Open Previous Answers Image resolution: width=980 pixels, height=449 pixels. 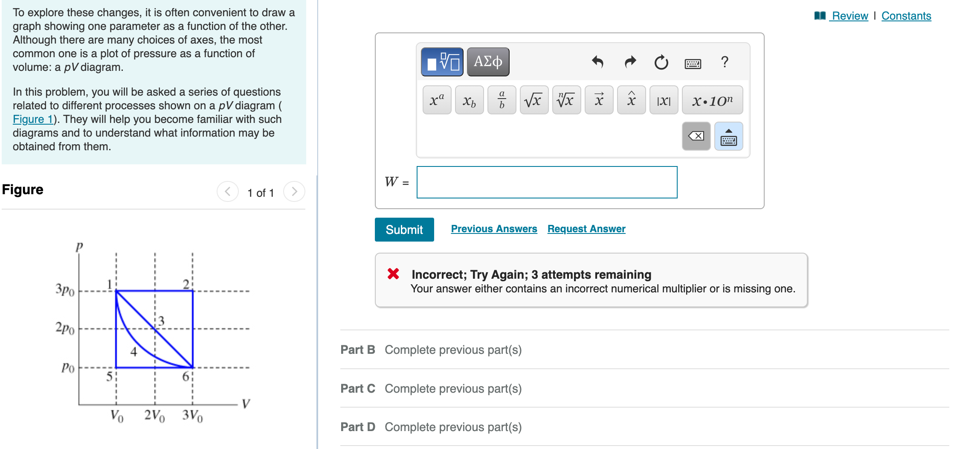tap(494, 229)
